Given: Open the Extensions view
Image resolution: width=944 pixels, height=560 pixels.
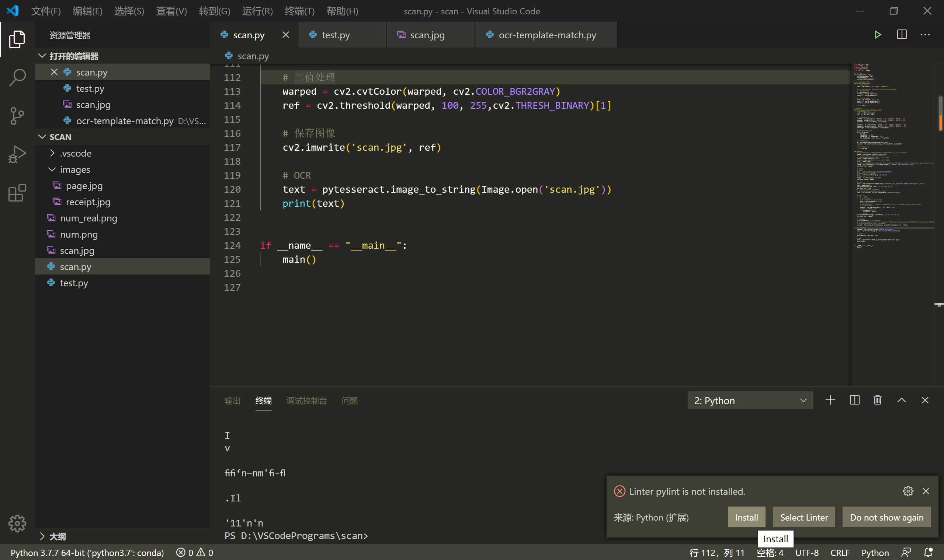Looking at the screenshot, I should (17, 193).
